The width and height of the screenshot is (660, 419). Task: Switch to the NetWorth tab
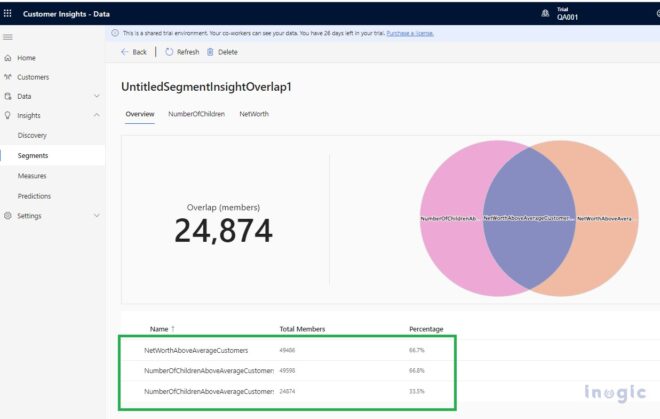(x=254, y=114)
